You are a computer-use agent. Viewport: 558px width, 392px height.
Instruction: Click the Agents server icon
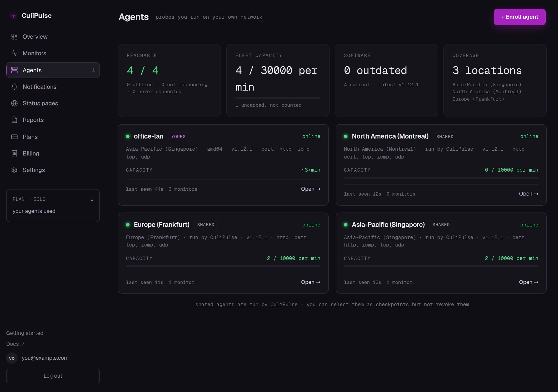click(14, 70)
